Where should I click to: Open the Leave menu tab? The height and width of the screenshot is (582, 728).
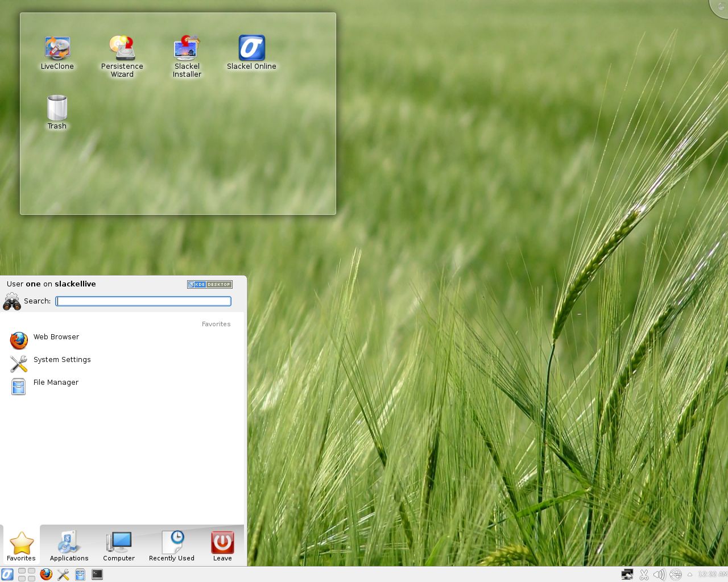[x=222, y=546]
